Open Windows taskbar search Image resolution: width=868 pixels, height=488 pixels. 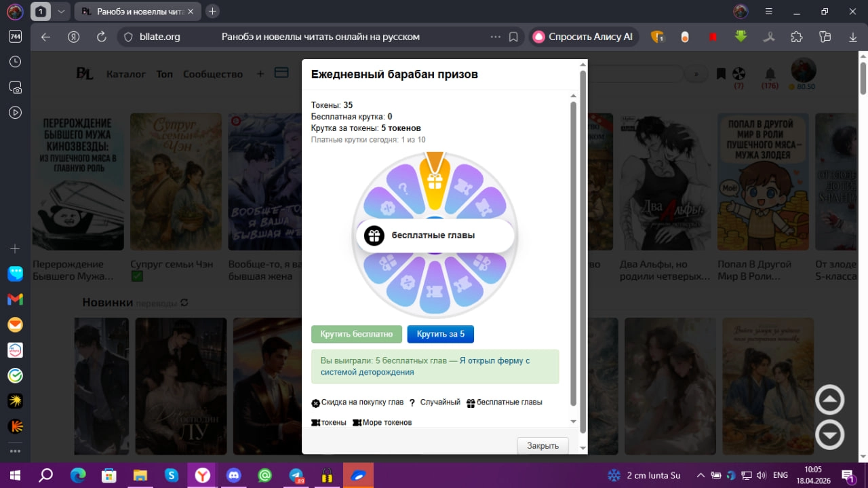[45, 475]
